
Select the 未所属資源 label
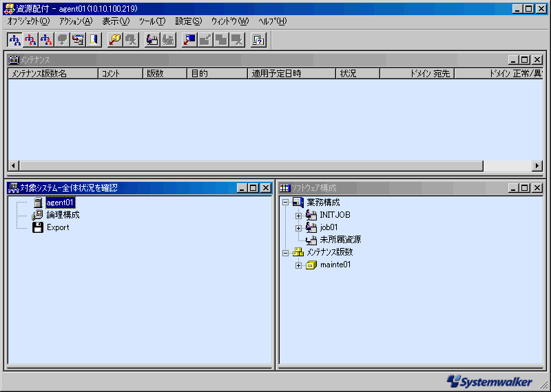[x=340, y=240]
